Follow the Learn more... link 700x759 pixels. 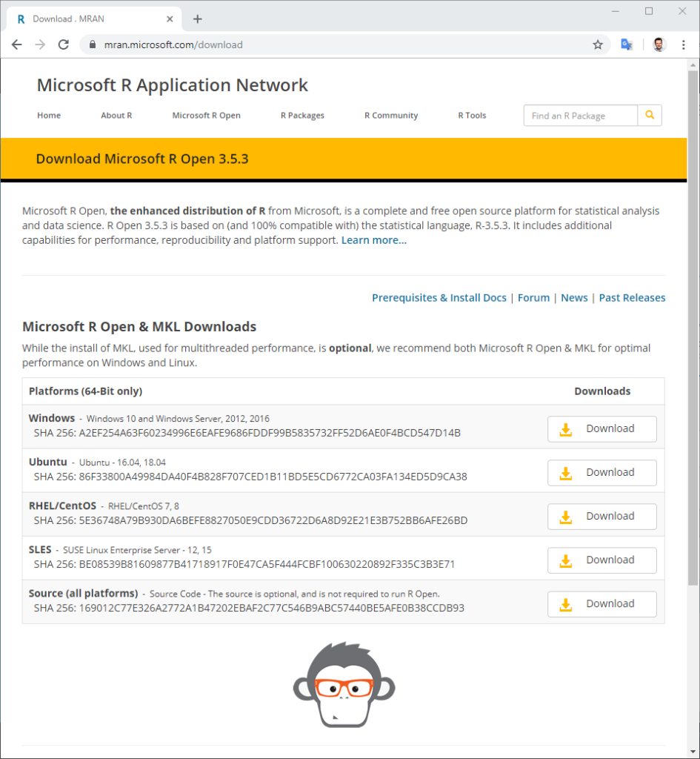[x=374, y=240]
